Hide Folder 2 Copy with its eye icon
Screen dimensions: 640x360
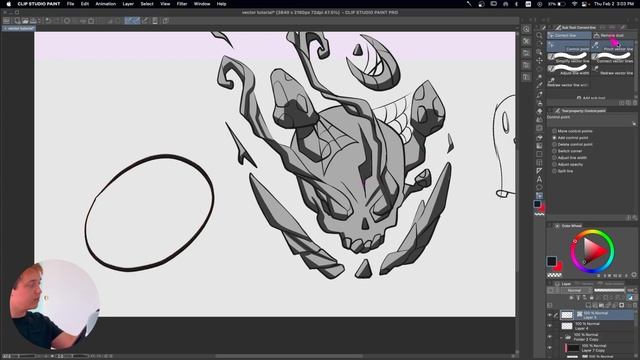point(550,337)
